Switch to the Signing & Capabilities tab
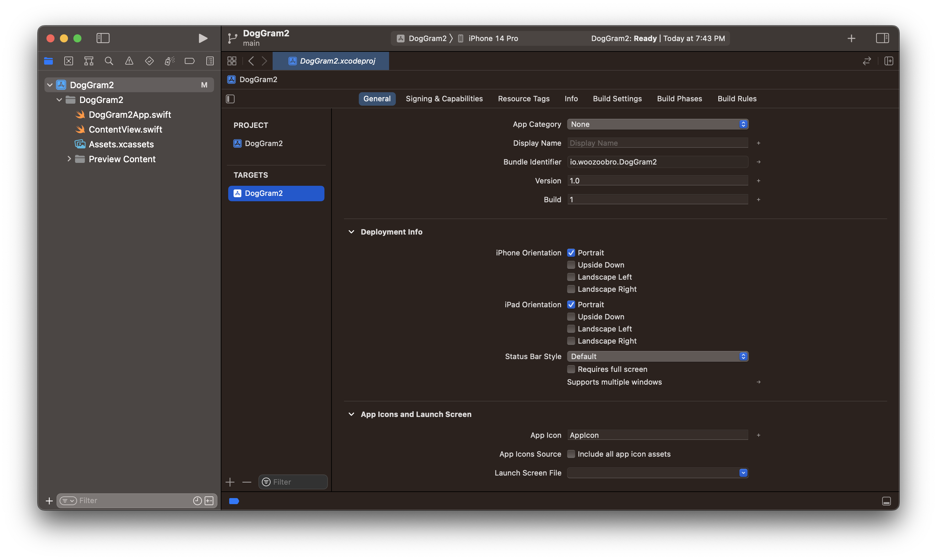 pos(444,99)
